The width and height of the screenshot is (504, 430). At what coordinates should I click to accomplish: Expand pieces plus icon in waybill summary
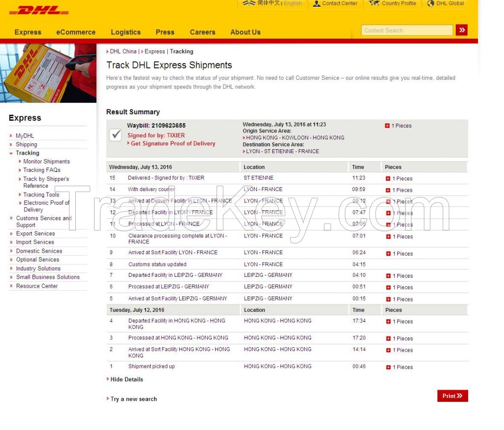point(387,126)
